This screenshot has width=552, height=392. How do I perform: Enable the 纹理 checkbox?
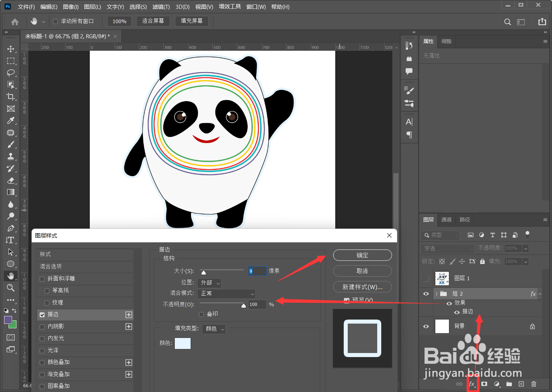point(47,303)
